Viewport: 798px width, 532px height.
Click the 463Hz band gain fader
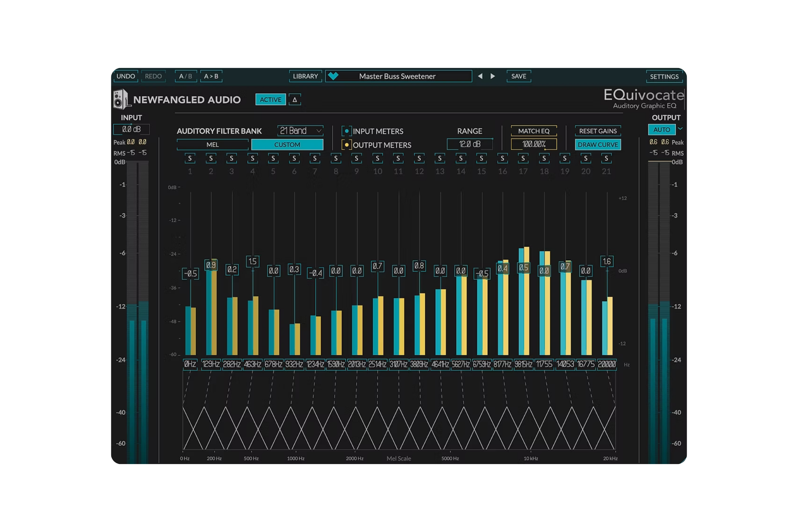[x=253, y=261]
